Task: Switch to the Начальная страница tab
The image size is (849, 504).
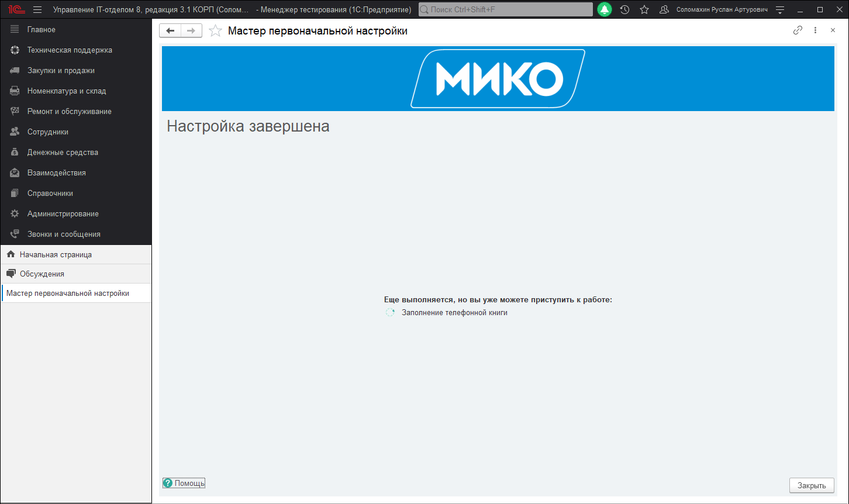Action: tap(56, 254)
